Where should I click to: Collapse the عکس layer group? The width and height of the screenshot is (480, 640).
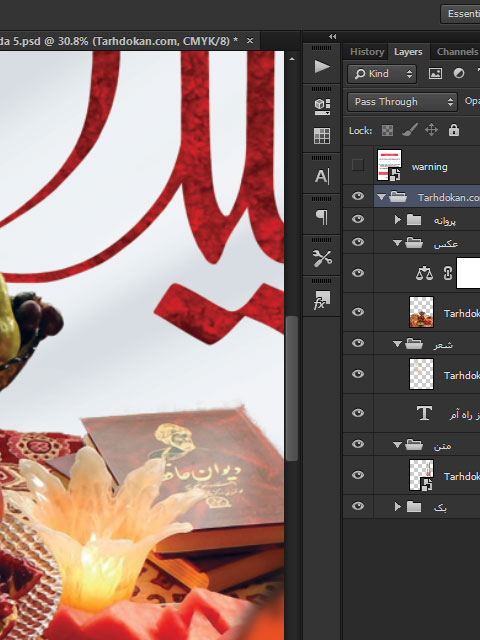[x=397, y=243]
